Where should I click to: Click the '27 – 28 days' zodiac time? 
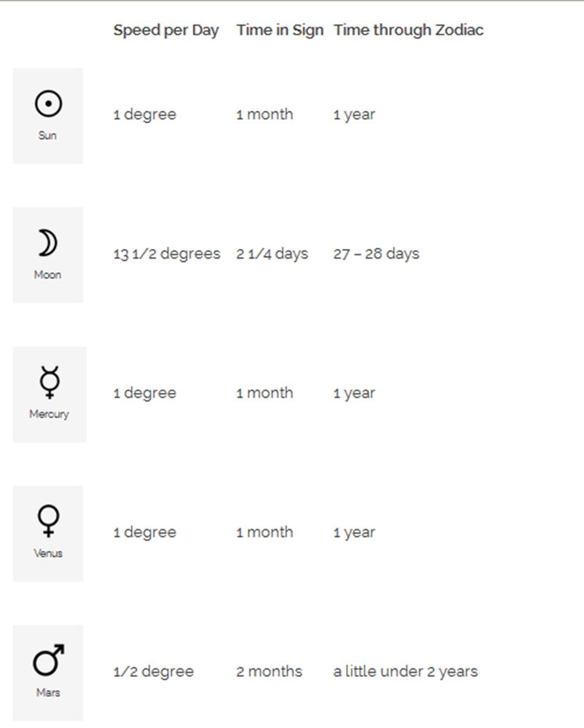[x=376, y=254]
